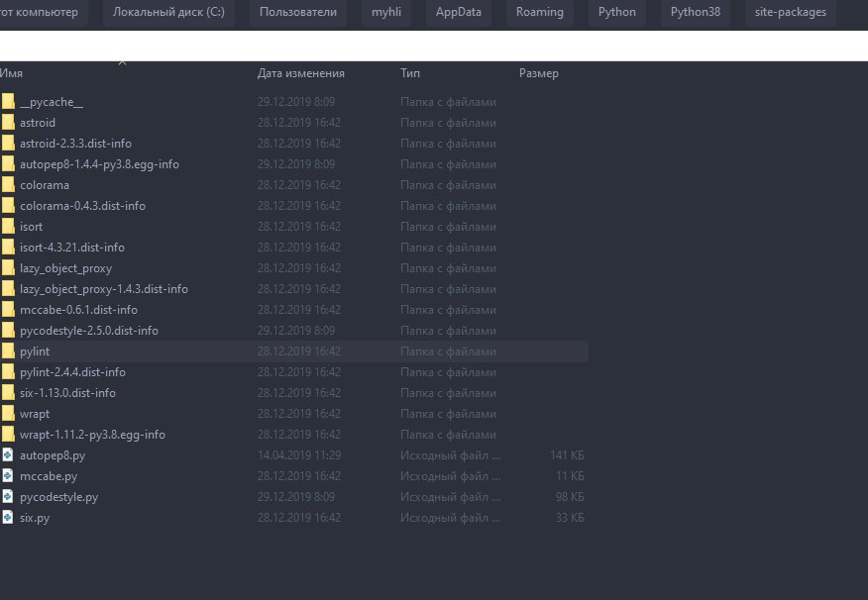
Task: Select the mccabe.py file name
Action: click(x=49, y=476)
